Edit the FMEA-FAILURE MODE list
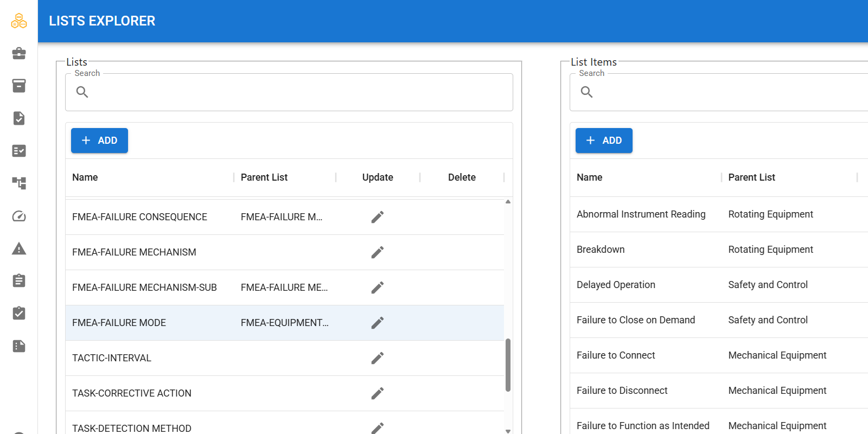Viewport: 868px width, 434px height. (378, 323)
